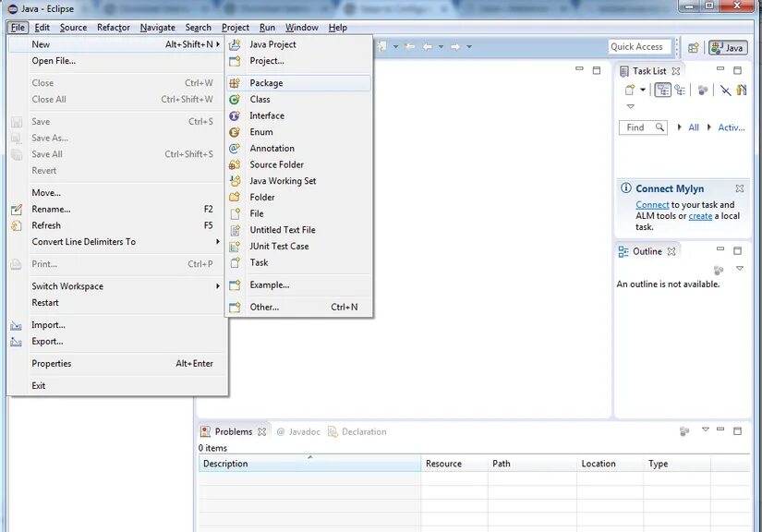Click the Annotation @ icon
Screen dimensions: 762x532
[235, 148]
